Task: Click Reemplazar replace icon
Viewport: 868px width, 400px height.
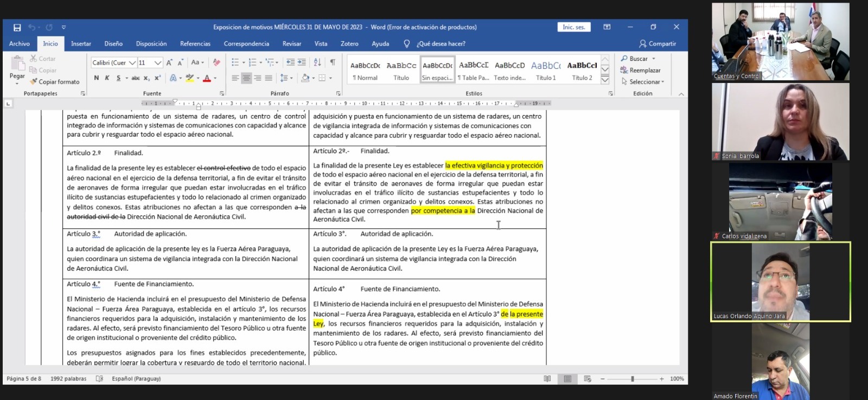Action: pos(624,70)
